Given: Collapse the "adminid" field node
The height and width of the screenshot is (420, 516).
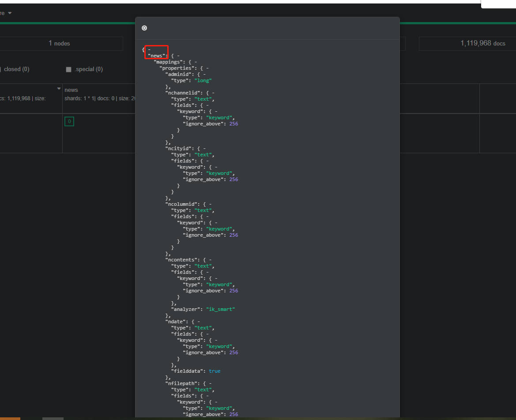Looking at the screenshot, I should click(204, 74).
